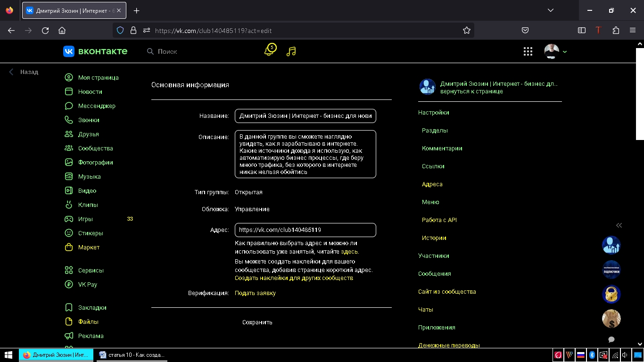Open Истории settings section

point(434,238)
